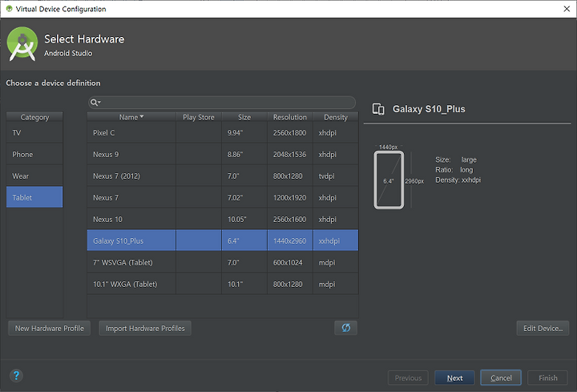Sort by the Size column header
Image resolution: width=577 pixels, height=392 pixels.
(x=244, y=117)
